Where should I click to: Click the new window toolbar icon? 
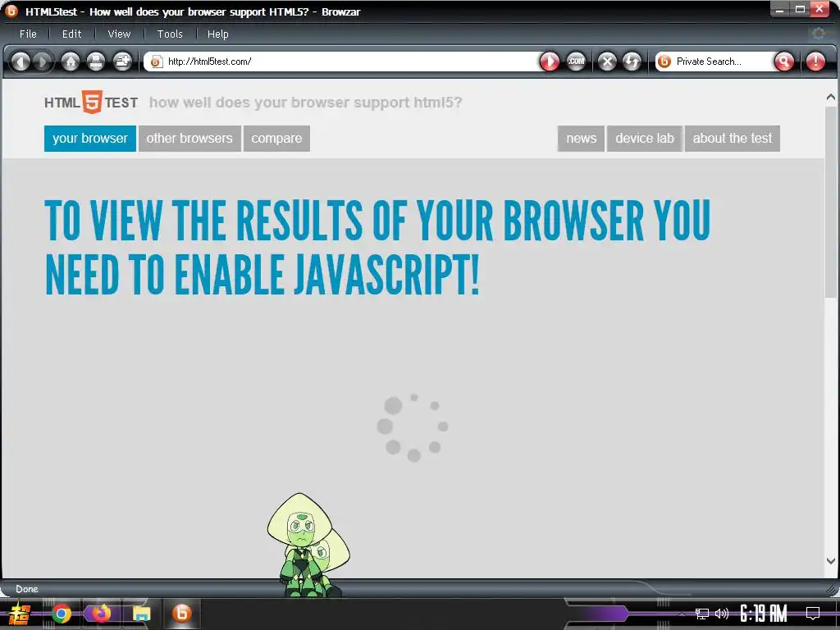pos(123,62)
